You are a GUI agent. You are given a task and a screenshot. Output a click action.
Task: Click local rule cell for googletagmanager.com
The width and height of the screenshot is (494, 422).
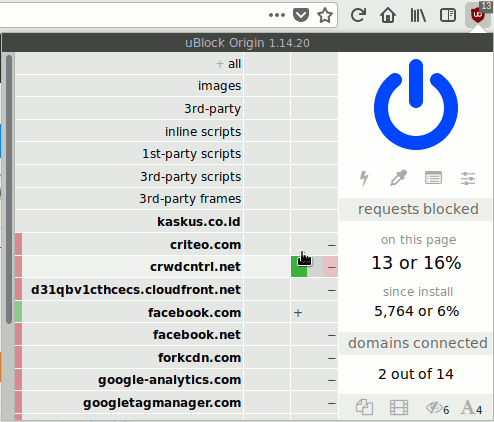314,403
